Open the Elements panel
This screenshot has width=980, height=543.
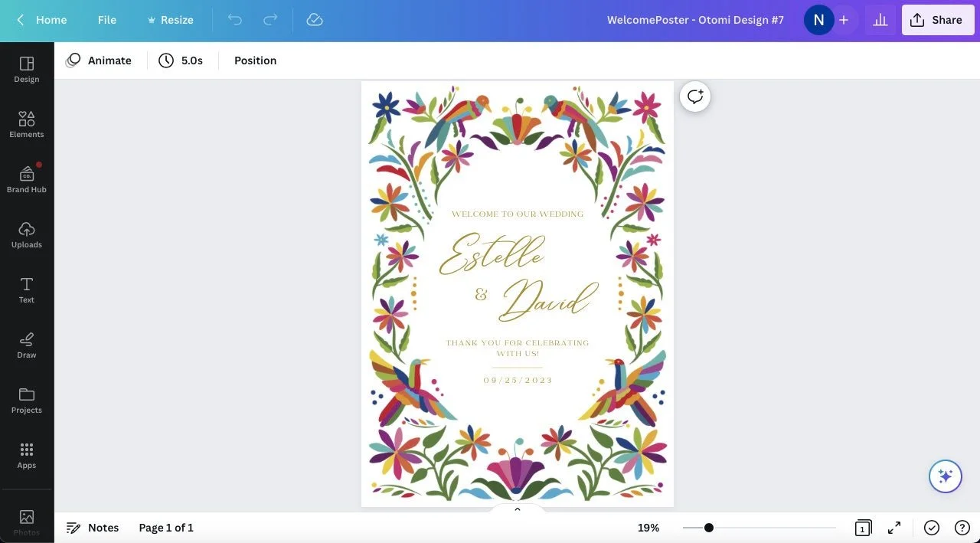[x=27, y=125]
